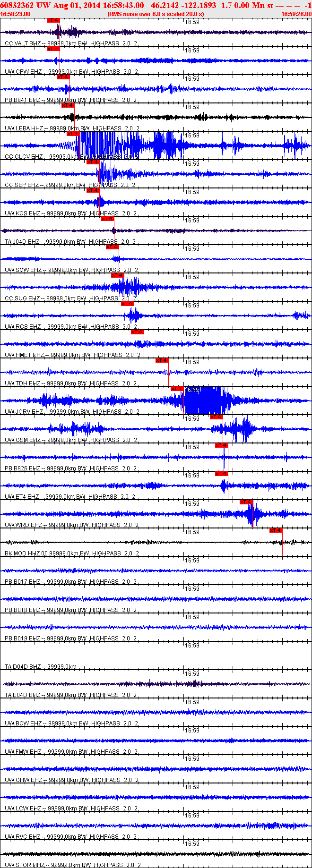Click the pick marker on the UW.JORV trace
Image resolution: width=312 pixels, height=868 pixels.
pyautogui.click(x=177, y=389)
